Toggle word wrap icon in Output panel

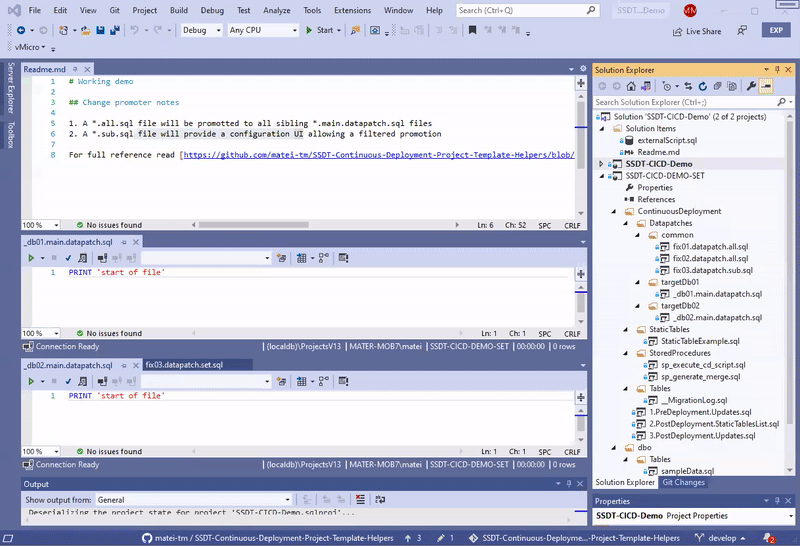point(380,500)
